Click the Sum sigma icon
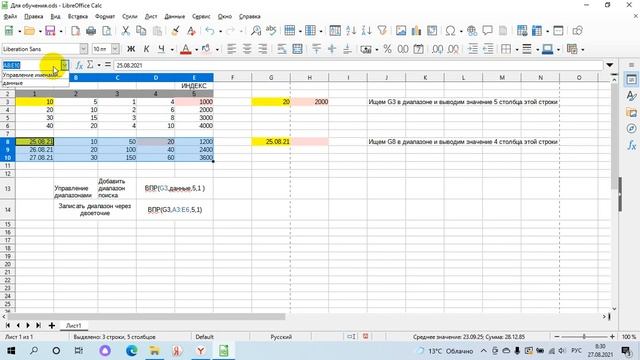 pyautogui.click(x=90, y=65)
